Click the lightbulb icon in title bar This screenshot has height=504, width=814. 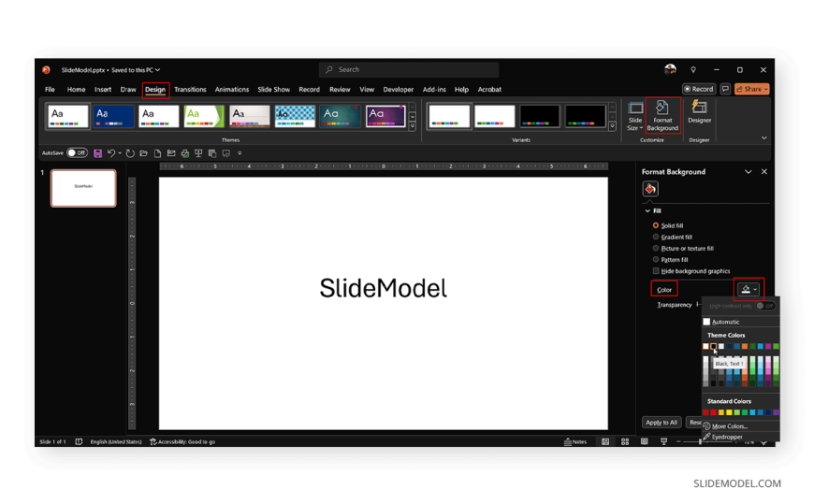click(x=693, y=69)
